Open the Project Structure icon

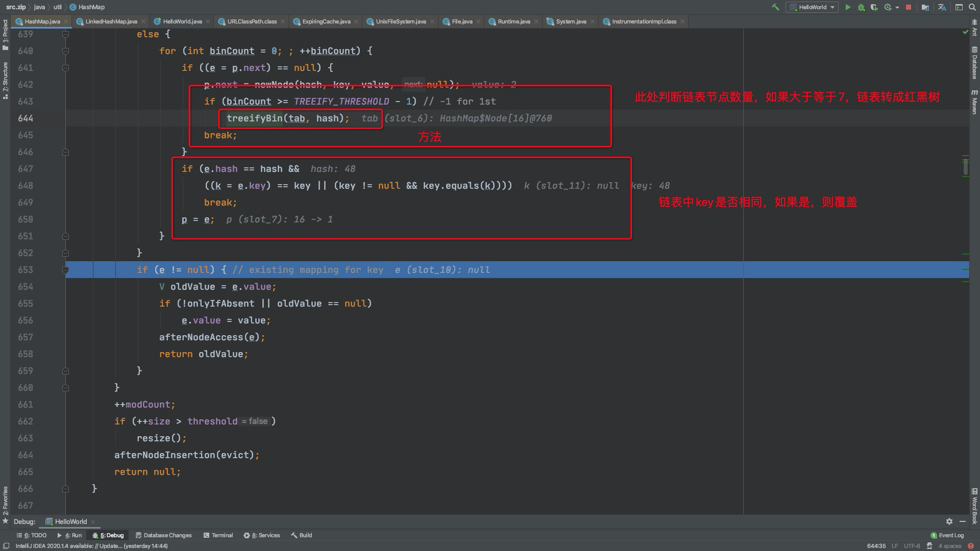(x=925, y=7)
